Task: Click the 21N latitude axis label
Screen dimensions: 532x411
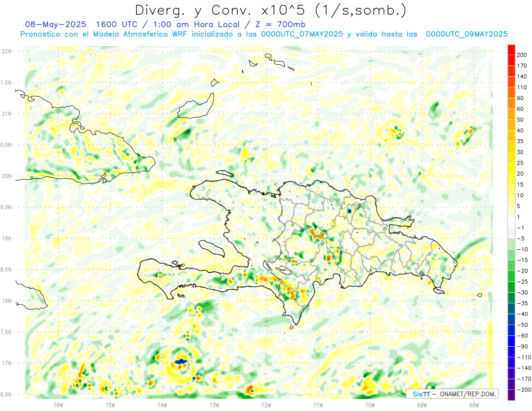Action: (6, 114)
